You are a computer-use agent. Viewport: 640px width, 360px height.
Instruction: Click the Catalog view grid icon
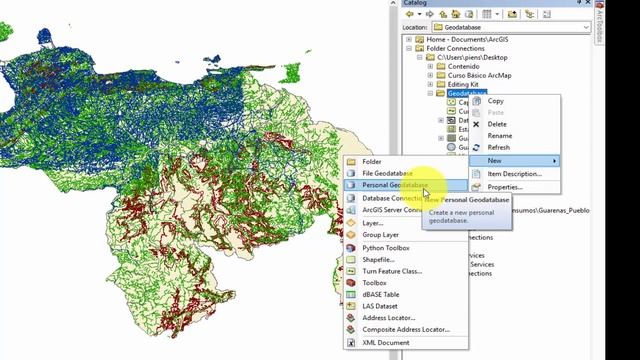click(x=487, y=14)
